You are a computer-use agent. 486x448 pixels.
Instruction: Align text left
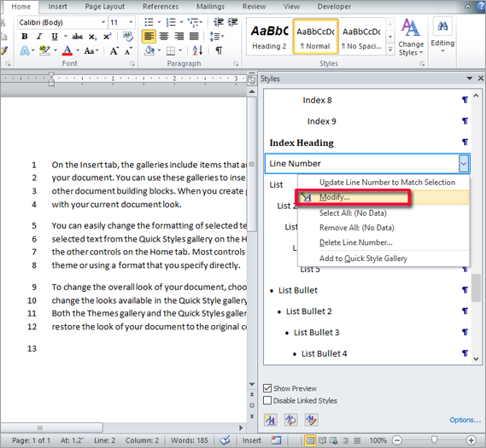(x=149, y=37)
